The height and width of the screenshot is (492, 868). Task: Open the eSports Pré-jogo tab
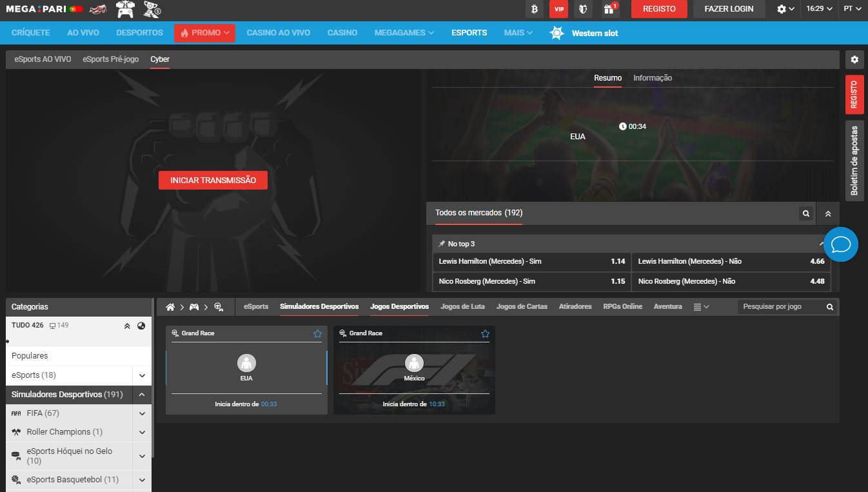[110, 59]
